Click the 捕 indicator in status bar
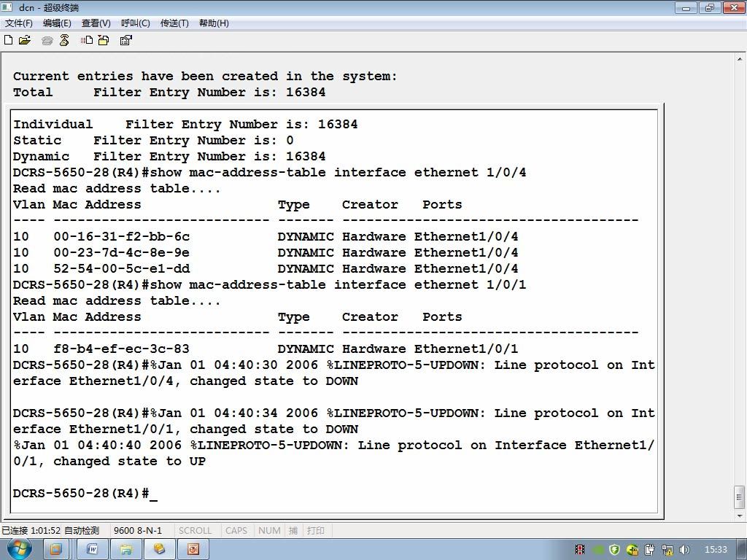The image size is (747, 560). [x=293, y=531]
